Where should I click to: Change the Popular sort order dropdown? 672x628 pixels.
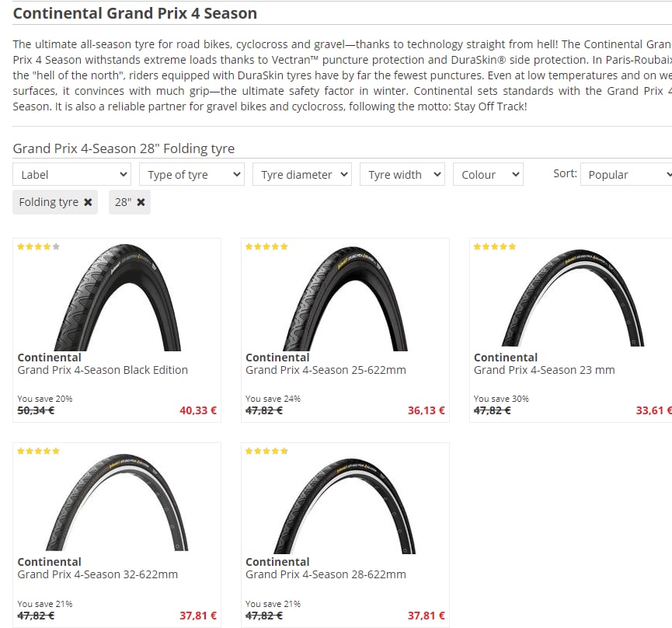pyautogui.click(x=626, y=174)
